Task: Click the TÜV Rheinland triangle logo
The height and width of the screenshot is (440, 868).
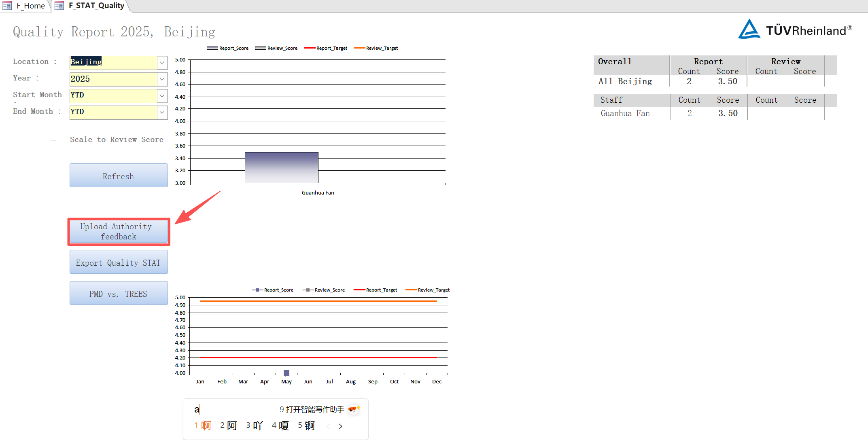Action: 749,30
